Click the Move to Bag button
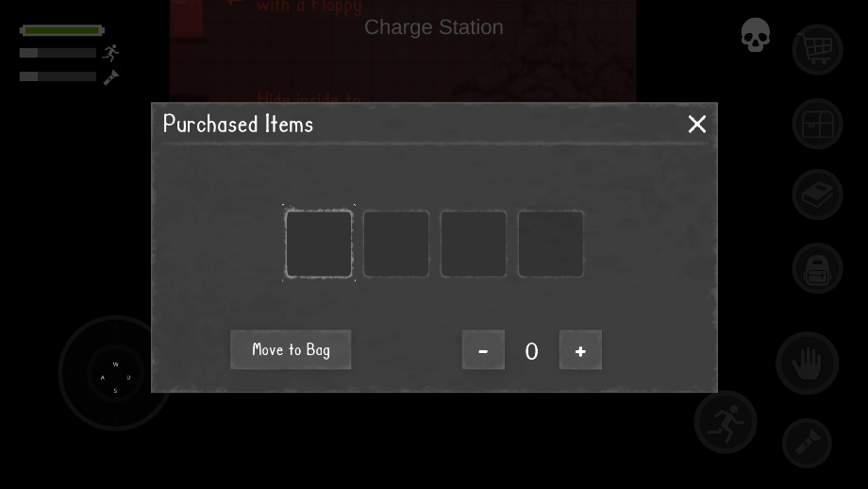Image resolution: width=868 pixels, height=489 pixels. (x=291, y=349)
